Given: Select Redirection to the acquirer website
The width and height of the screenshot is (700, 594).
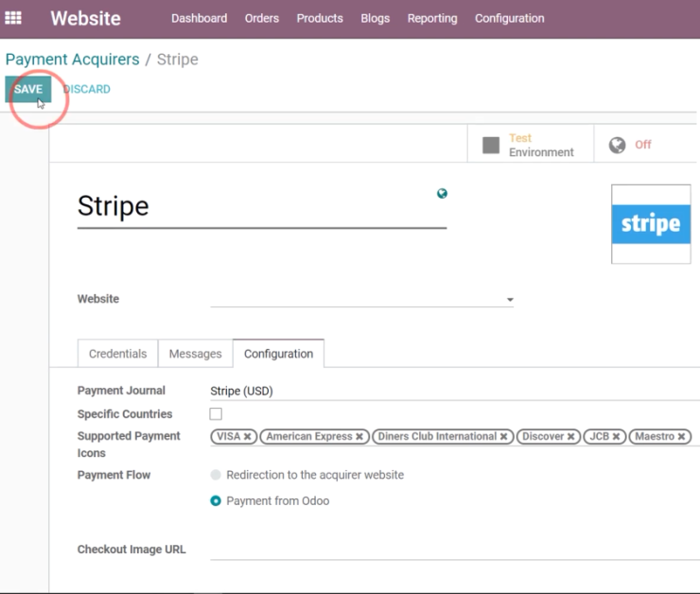Looking at the screenshot, I should click(x=216, y=475).
